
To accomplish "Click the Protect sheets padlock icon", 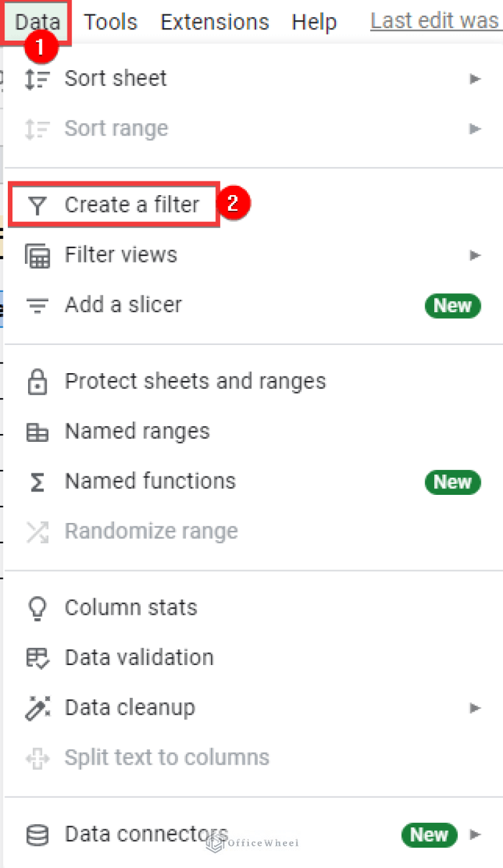I will [38, 380].
